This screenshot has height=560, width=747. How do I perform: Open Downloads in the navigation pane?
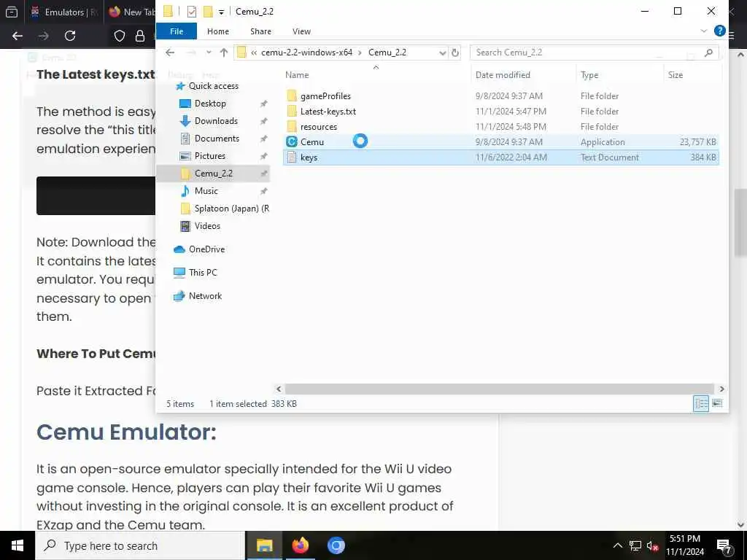tap(216, 121)
